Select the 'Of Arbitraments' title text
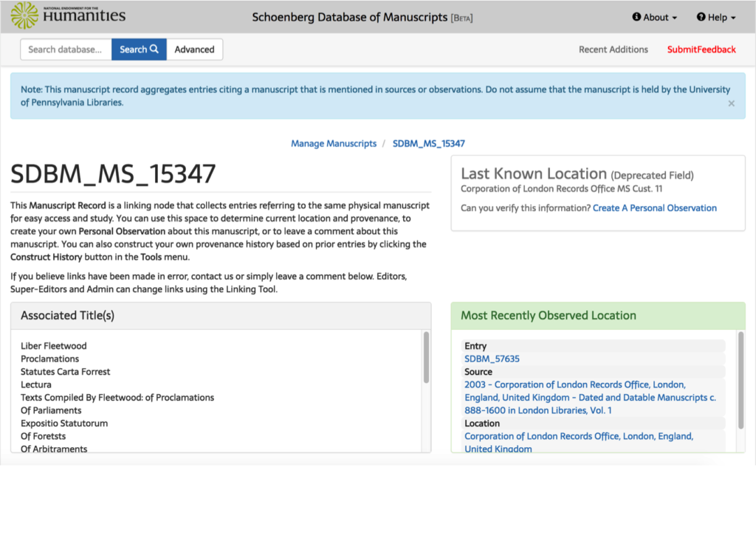Image resolution: width=756 pixels, height=538 pixels. pos(53,449)
